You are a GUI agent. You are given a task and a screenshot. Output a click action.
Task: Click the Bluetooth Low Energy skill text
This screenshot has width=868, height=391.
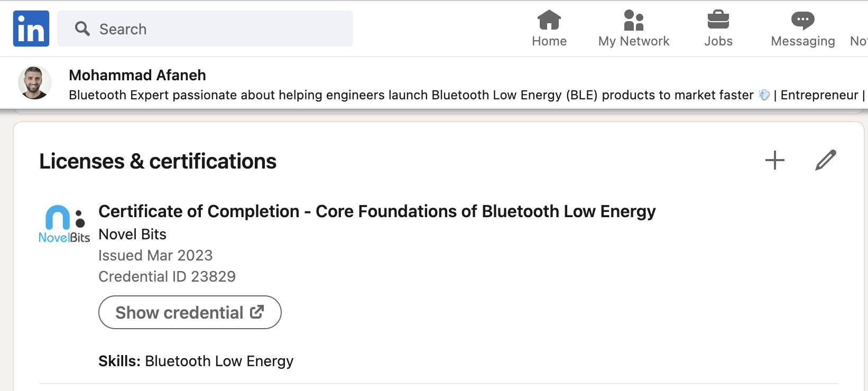click(219, 361)
